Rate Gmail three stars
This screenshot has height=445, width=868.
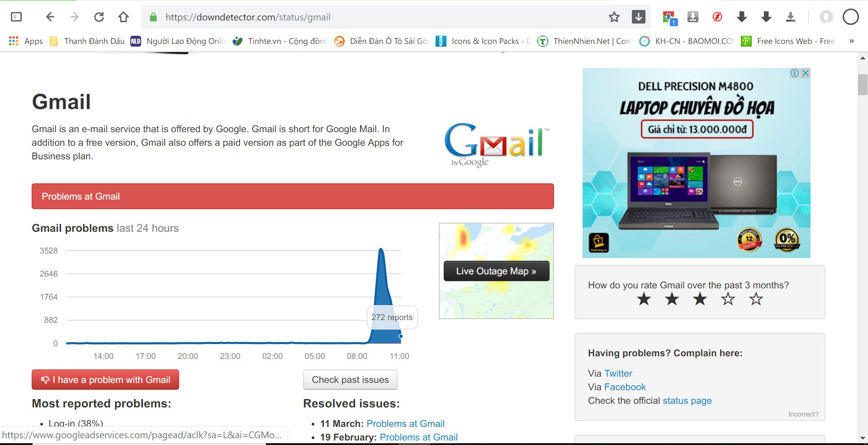point(700,299)
